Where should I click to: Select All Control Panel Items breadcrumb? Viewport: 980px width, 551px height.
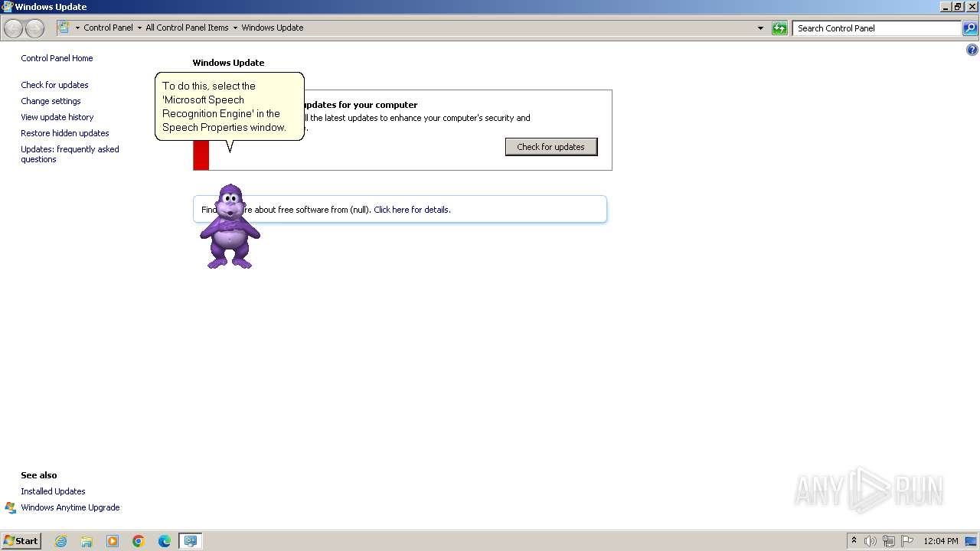coord(187,28)
